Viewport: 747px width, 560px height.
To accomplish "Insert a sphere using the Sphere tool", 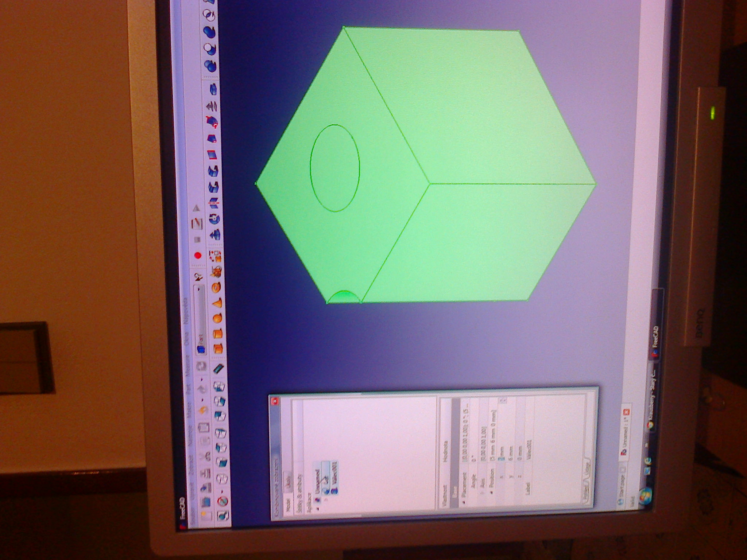I will (217, 318).
